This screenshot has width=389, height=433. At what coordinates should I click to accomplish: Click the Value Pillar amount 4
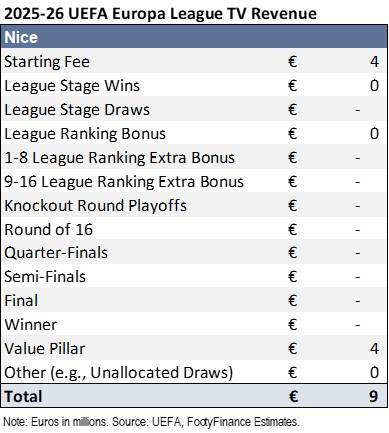click(374, 349)
